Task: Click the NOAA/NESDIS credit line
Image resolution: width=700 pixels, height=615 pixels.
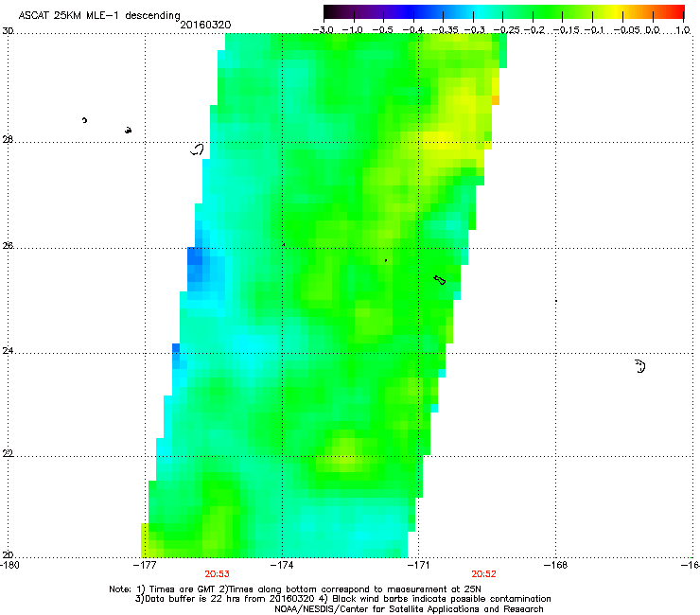Action: point(409,609)
